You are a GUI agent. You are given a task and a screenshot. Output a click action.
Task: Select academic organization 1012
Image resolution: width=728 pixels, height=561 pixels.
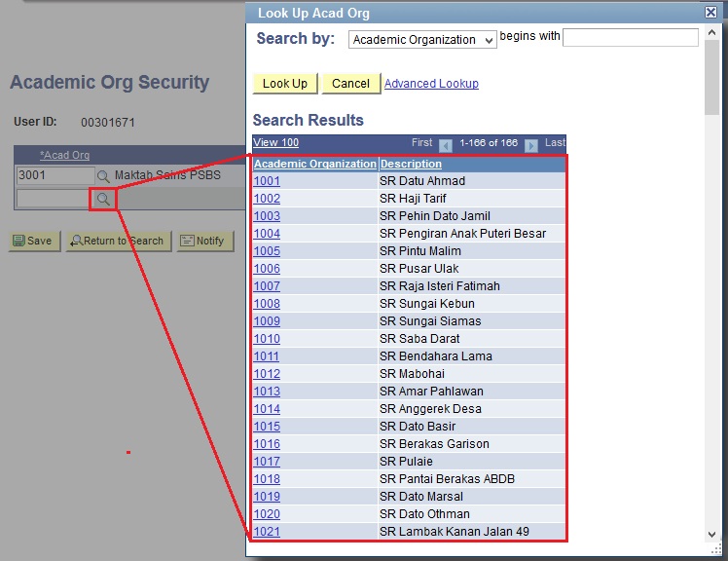point(267,374)
